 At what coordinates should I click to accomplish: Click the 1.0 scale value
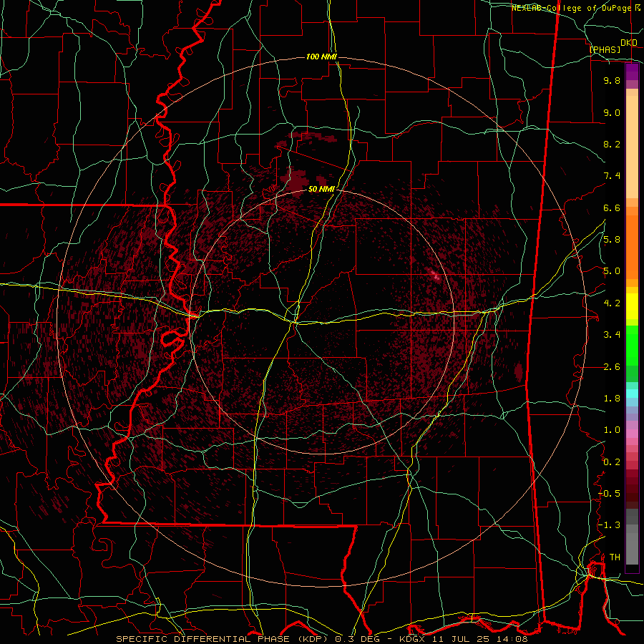[612, 430]
